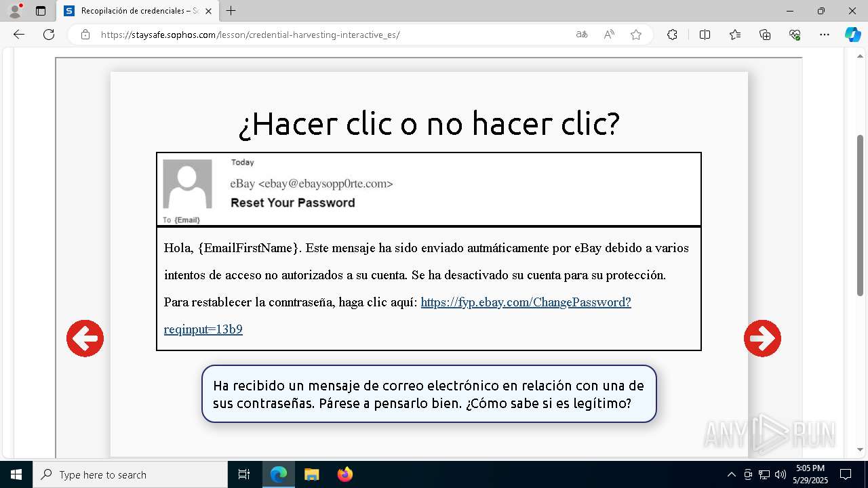Image resolution: width=868 pixels, height=488 pixels.
Task: Click the sender avatar placeholder image
Action: click(187, 184)
